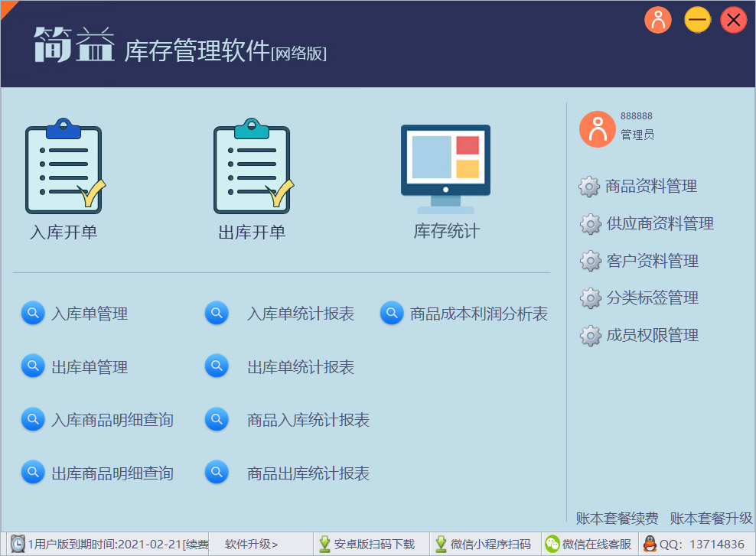
Task: Open 出库商品明细查询 link
Action: 112,473
